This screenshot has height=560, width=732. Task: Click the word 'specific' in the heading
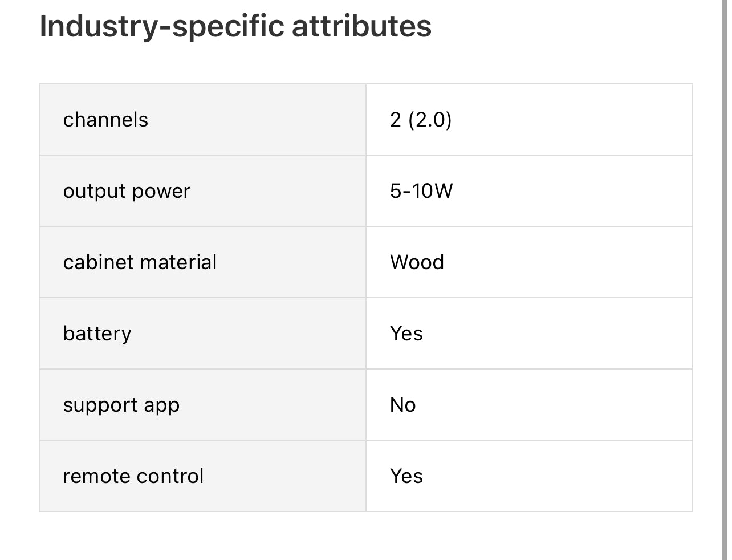click(x=228, y=26)
